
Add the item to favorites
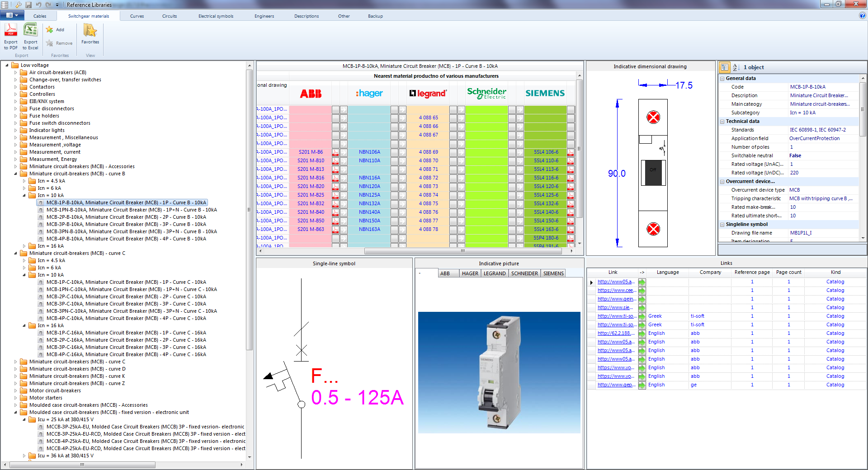pyautogui.click(x=55, y=30)
